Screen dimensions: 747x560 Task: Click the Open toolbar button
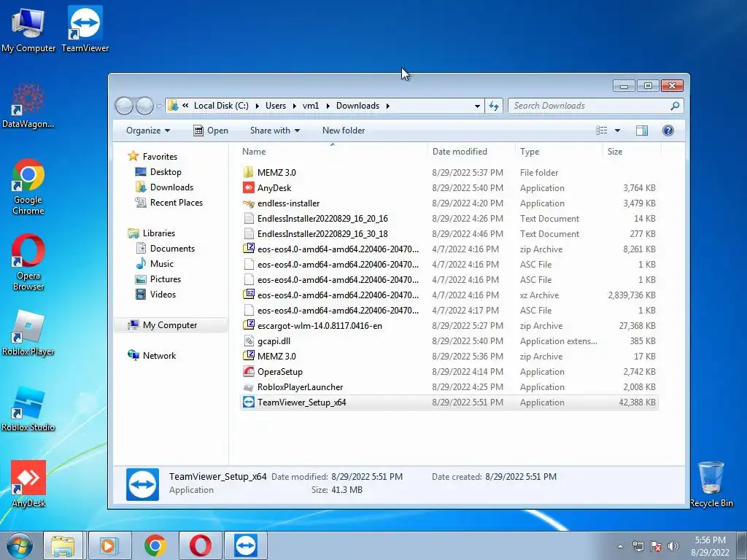click(x=211, y=131)
